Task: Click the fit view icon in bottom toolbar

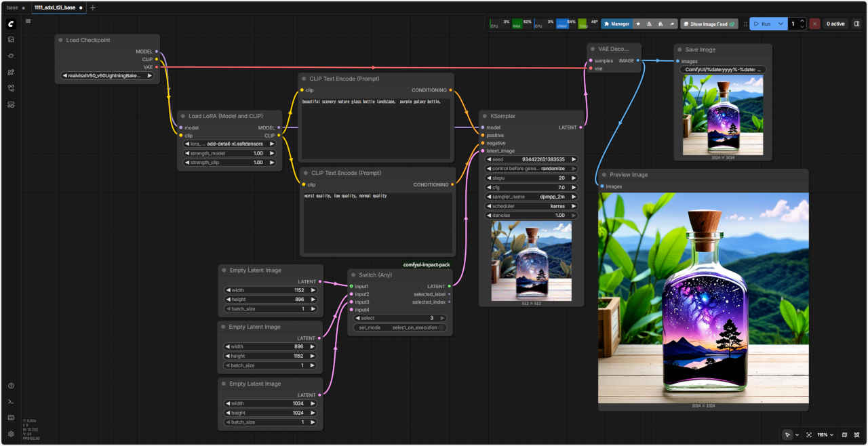Action: [809, 434]
